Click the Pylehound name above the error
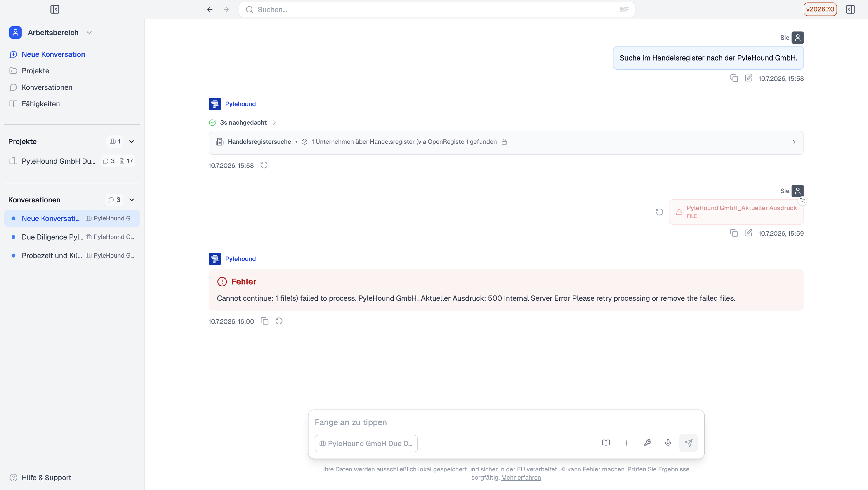The width and height of the screenshot is (868, 490). coord(240,259)
